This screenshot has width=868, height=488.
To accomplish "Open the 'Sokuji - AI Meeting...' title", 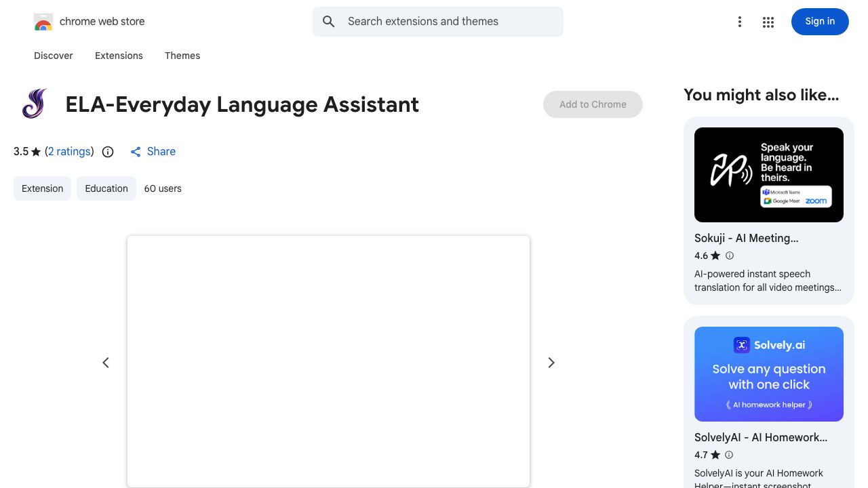I will pyautogui.click(x=747, y=239).
